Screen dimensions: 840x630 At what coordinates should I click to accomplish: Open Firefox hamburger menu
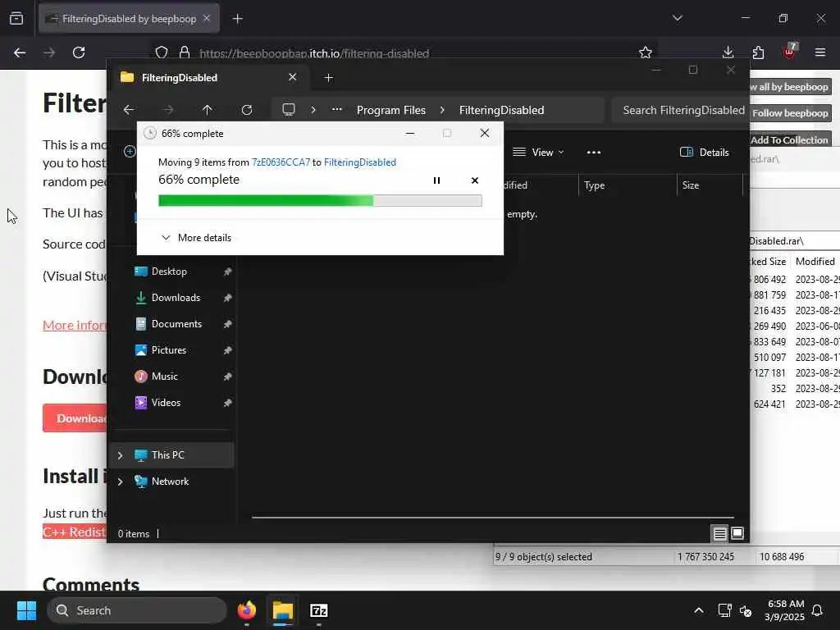pyautogui.click(x=820, y=52)
